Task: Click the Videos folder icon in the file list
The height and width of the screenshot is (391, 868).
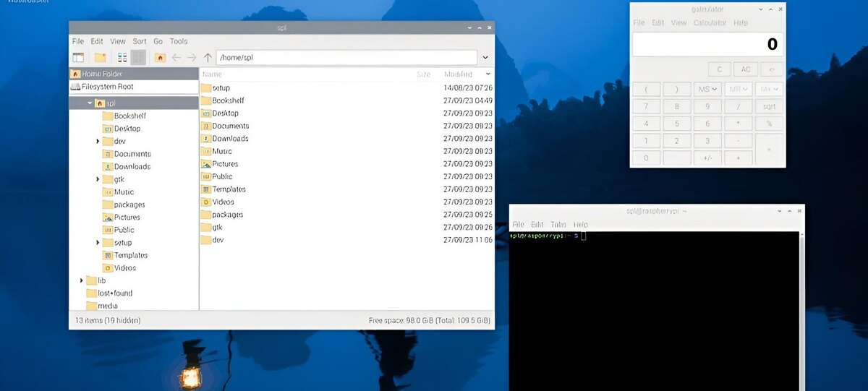Action: (x=205, y=202)
